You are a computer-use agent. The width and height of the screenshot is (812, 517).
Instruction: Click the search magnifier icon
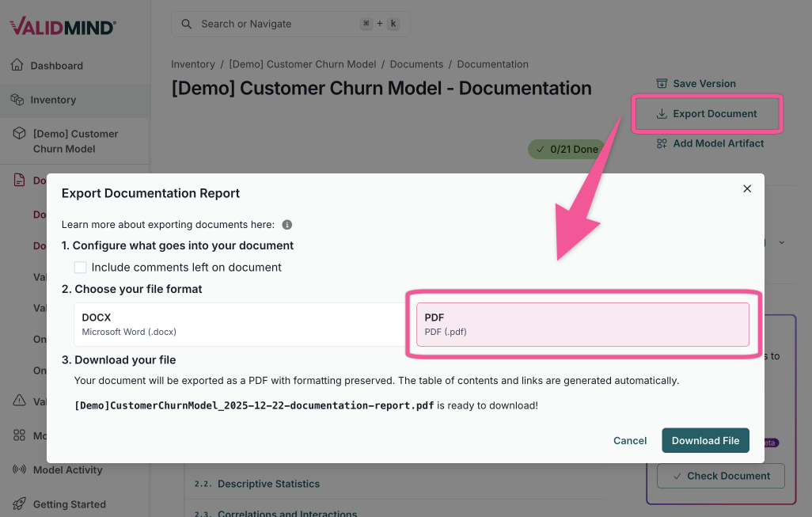point(186,23)
